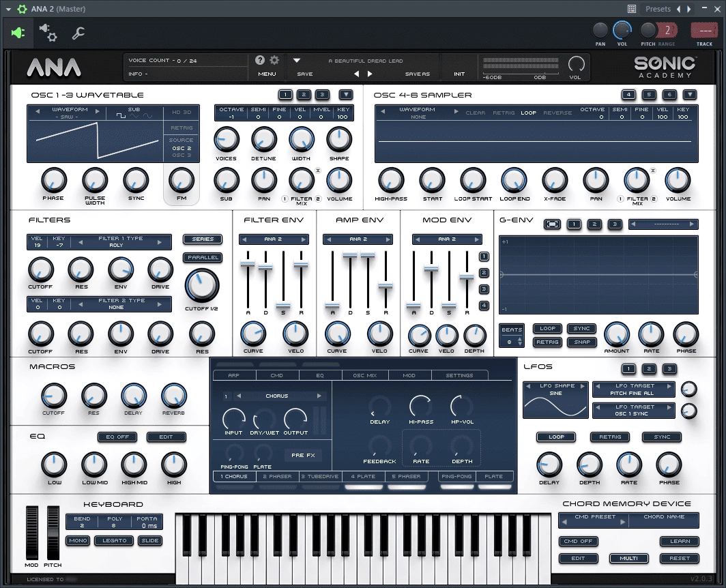Open the FL preset browser grid icon

[x=632, y=9]
